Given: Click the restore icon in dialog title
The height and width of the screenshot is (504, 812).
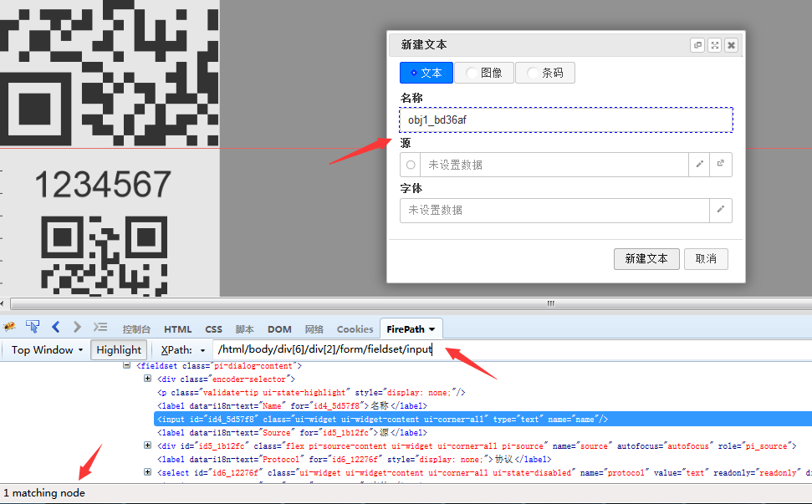Looking at the screenshot, I should point(697,45).
